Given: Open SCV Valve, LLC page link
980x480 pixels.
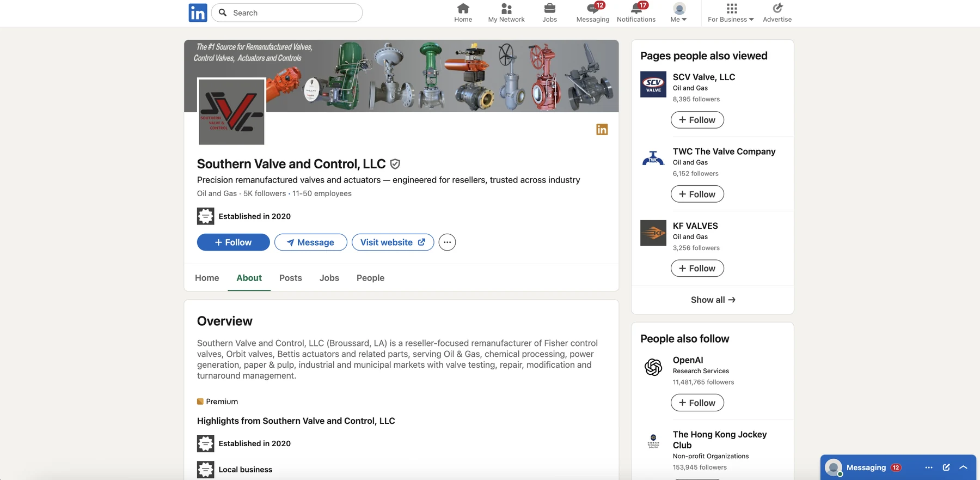Looking at the screenshot, I should tap(704, 77).
